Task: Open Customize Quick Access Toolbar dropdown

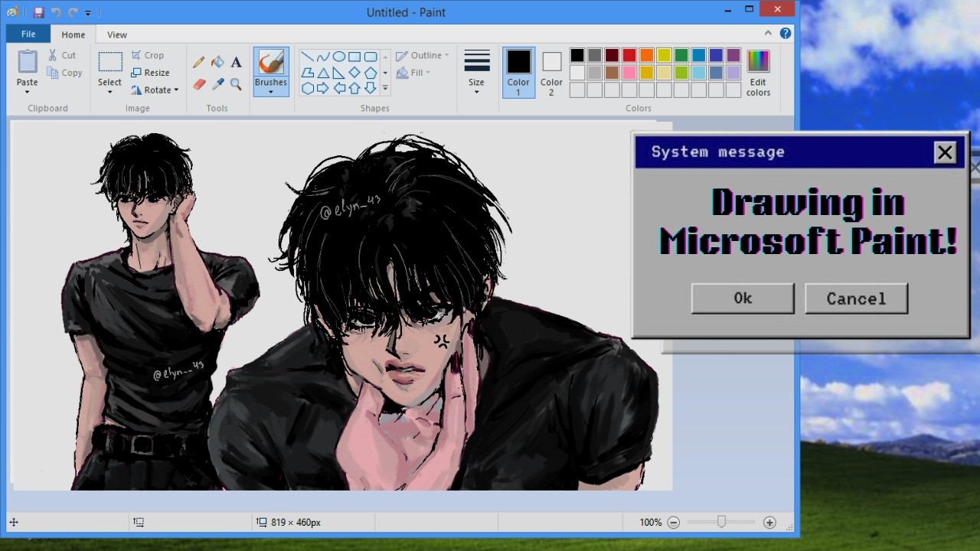Action: click(88, 13)
